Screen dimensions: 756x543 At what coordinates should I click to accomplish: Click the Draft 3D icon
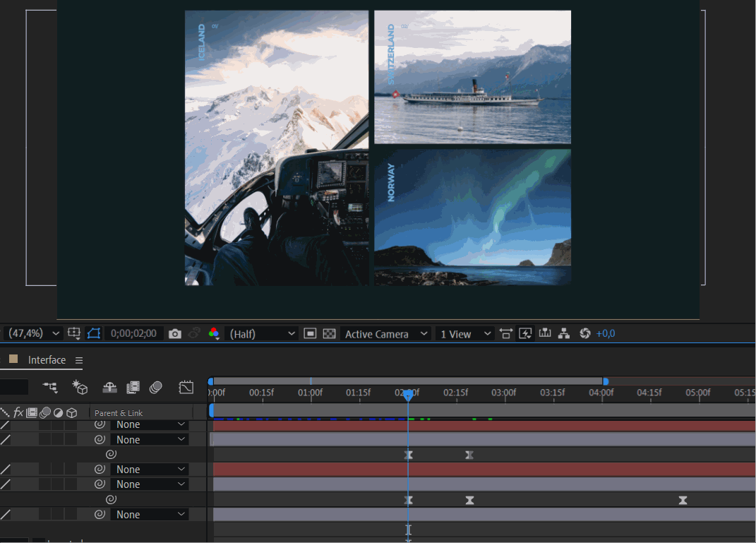point(80,387)
